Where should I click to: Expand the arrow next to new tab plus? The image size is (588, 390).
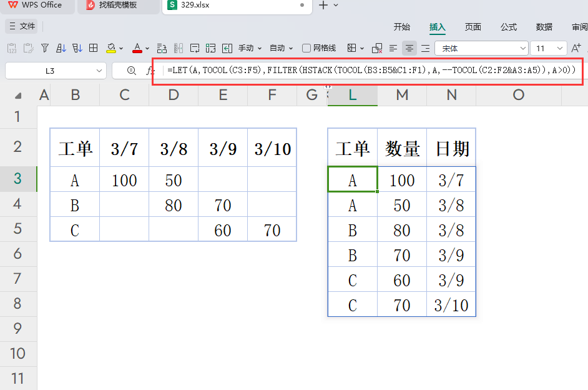tap(336, 5)
